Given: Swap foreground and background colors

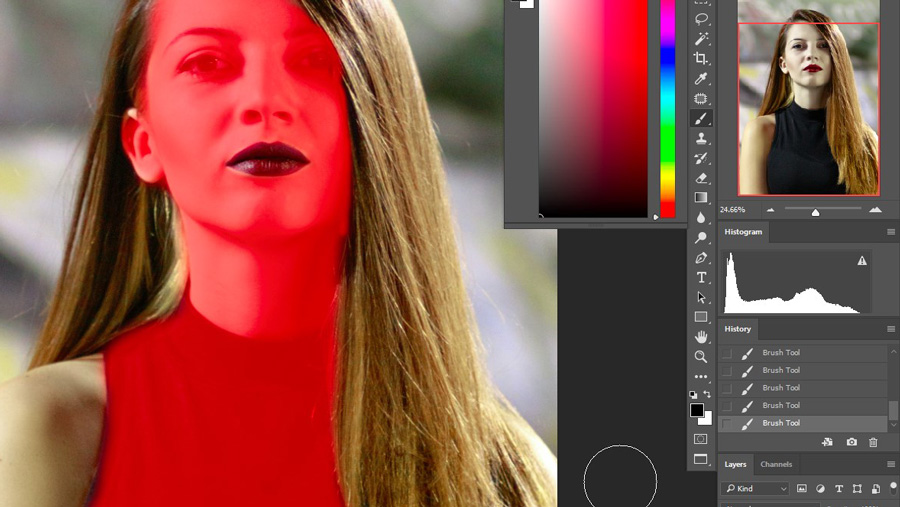Looking at the screenshot, I should pos(707,394).
